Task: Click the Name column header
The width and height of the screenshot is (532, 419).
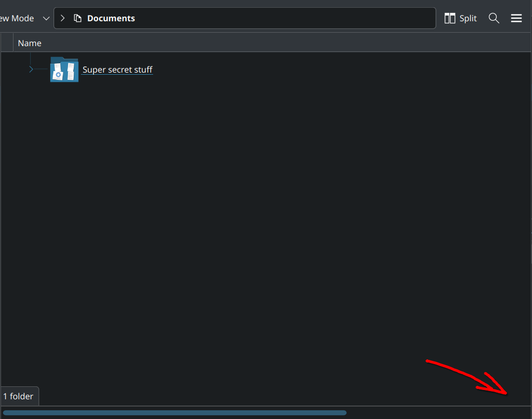Action: pyautogui.click(x=30, y=43)
